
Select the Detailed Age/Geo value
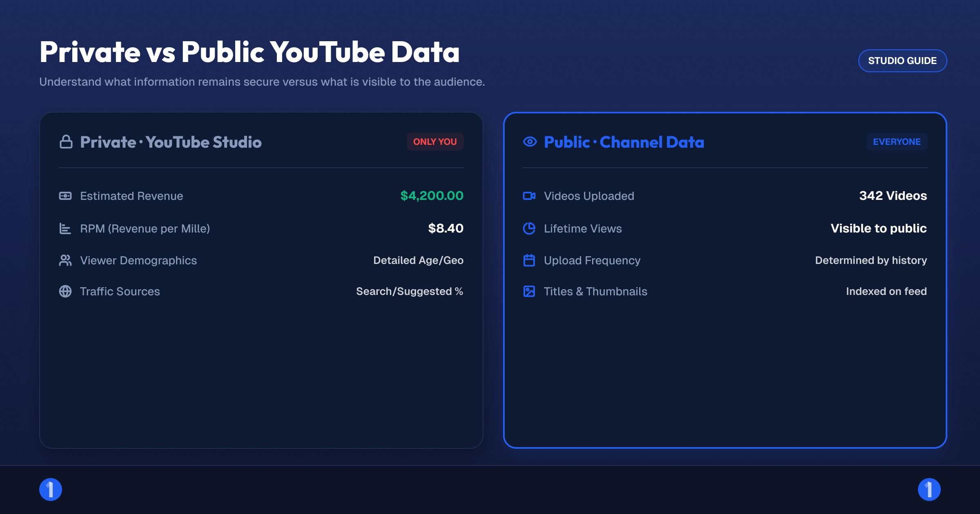[x=418, y=260]
